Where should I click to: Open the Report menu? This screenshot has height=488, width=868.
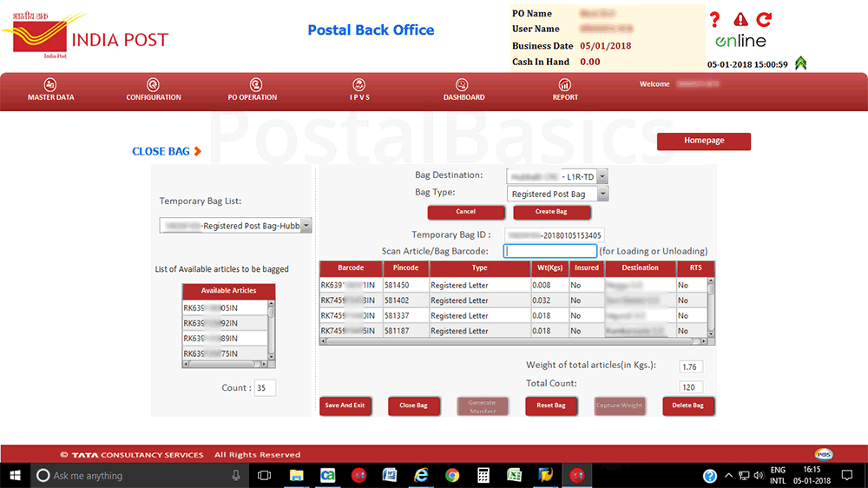[565, 89]
